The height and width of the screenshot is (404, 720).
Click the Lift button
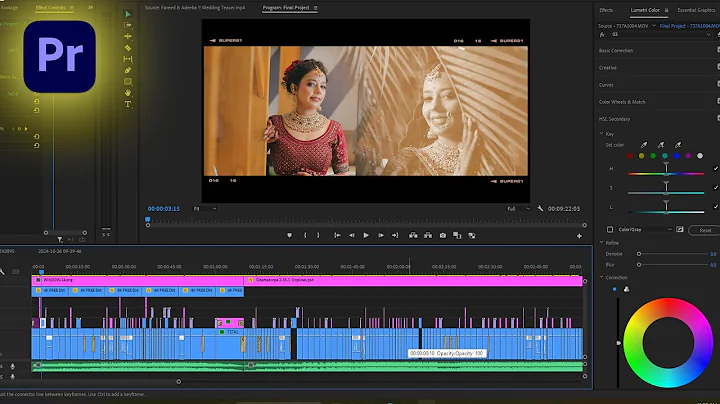click(413, 236)
